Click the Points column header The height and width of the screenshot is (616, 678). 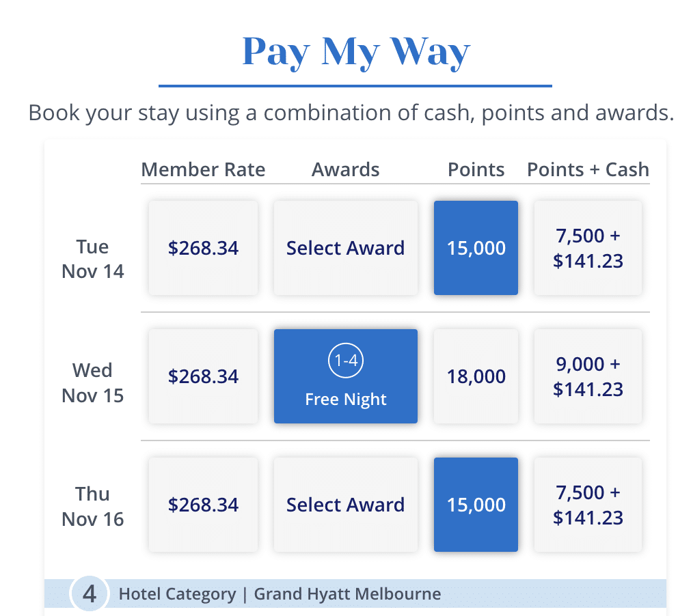pyautogui.click(x=476, y=169)
